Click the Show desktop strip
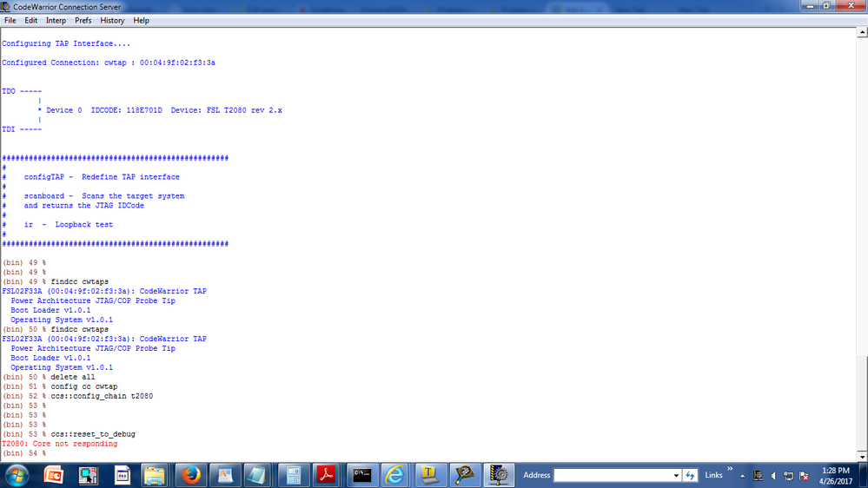 [x=864, y=476]
